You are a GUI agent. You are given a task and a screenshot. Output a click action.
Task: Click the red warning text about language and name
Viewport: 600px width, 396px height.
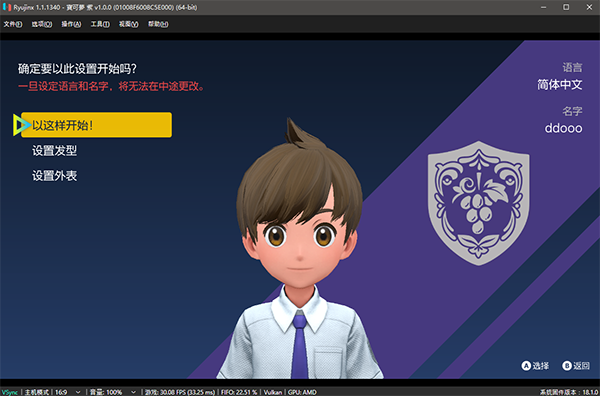112,86
